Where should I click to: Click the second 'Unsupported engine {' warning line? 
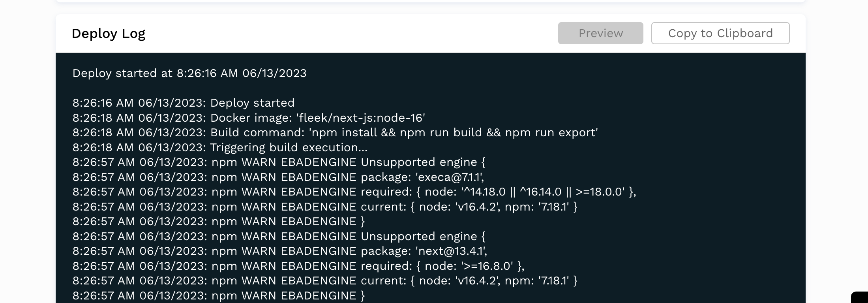pos(279,237)
